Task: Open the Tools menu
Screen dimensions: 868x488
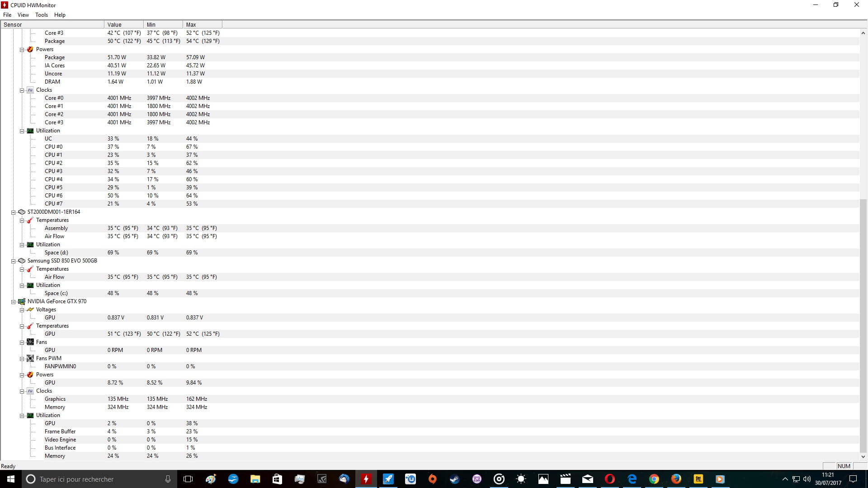Action: (42, 15)
